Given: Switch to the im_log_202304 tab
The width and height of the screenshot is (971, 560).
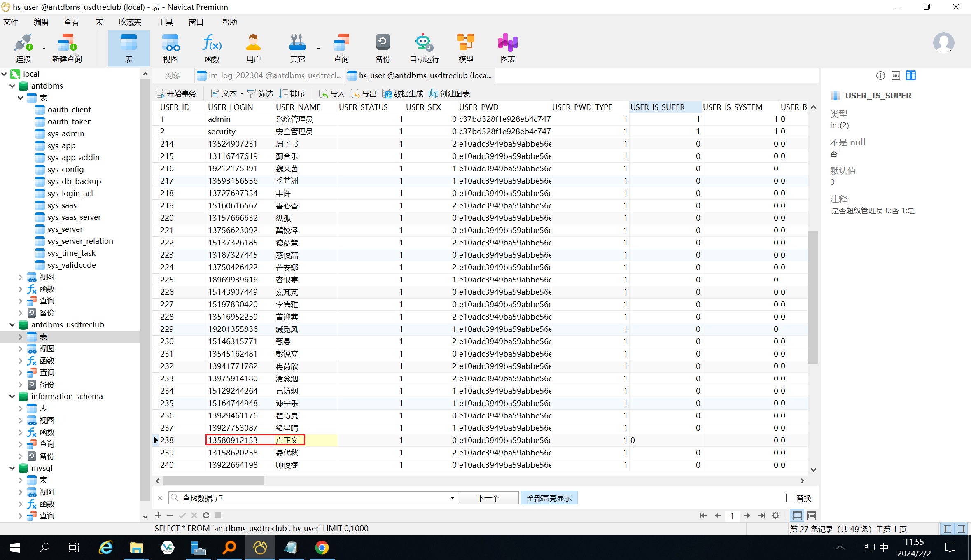Looking at the screenshot, I should (269, 75).
